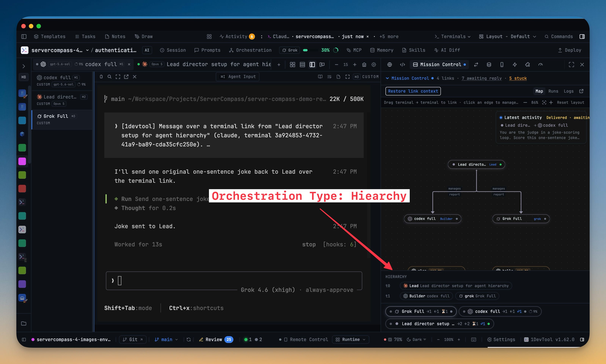Open the Orchestration menu
The width and height of the screenshot is (606, 364).
(250, 50)
